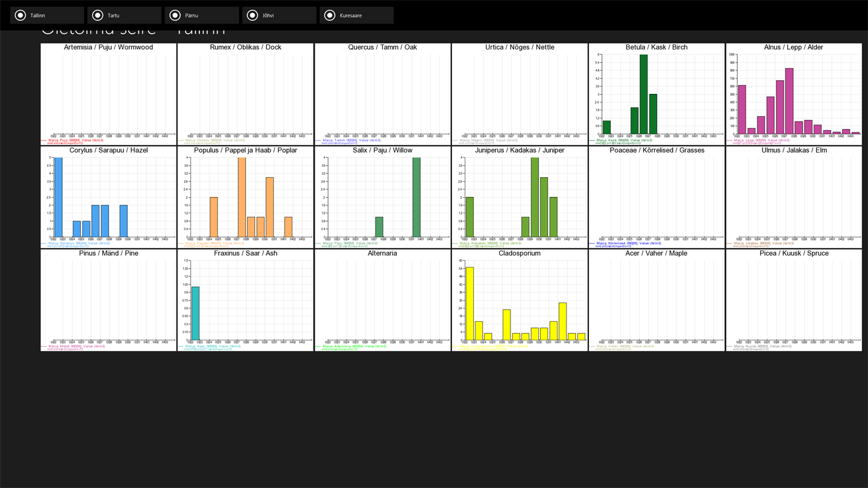
Task: Click the first blue bar in Hazel chart
Action: tap(58, 198)
